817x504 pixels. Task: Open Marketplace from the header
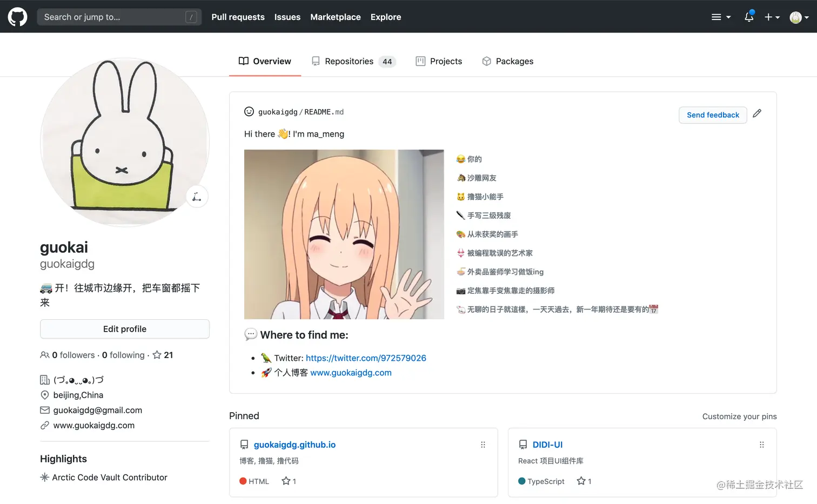point(335,17)
